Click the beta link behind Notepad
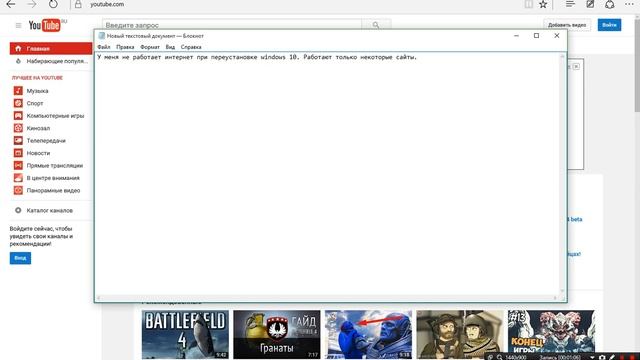640x360 pixels. [x=576, y=219]
